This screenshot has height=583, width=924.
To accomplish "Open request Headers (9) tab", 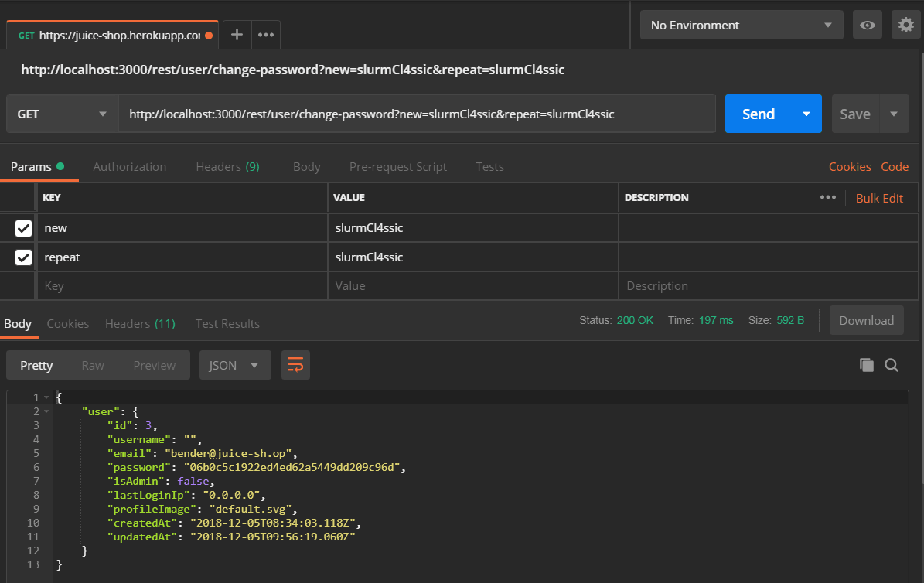I will (227, 167).
